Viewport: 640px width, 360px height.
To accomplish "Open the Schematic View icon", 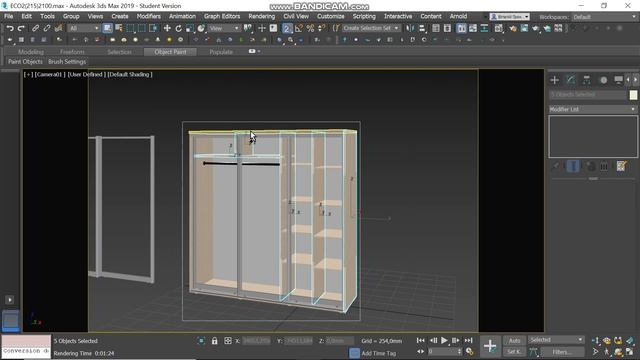I will coord(484,28).
